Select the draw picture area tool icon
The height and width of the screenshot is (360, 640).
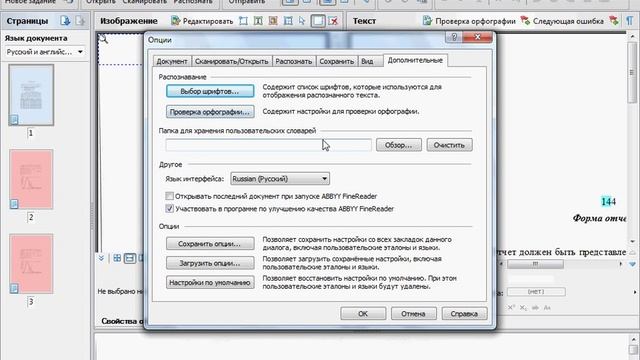pyautogui.click(x=273, y=21)
